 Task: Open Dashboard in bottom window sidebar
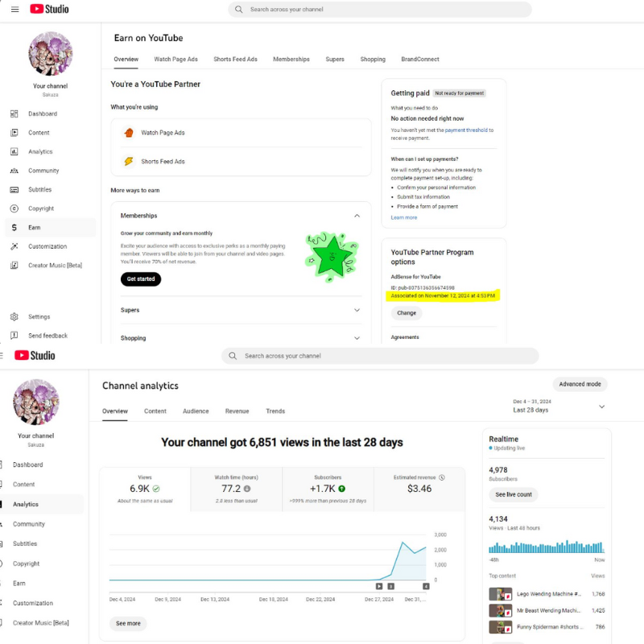point(27,464)
